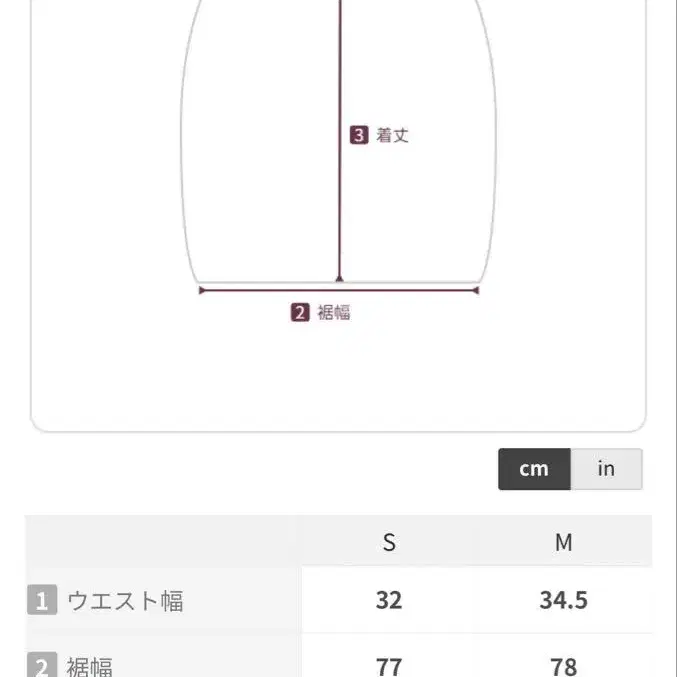Click the empty header cell left of S
677x677 pixels.
[163, 542]
